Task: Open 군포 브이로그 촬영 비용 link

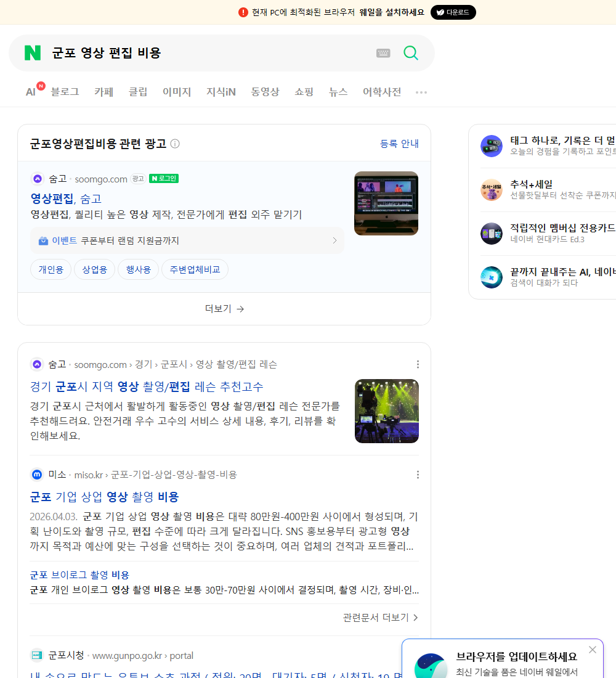Action: pyautogui.click(x=79, y=574)
